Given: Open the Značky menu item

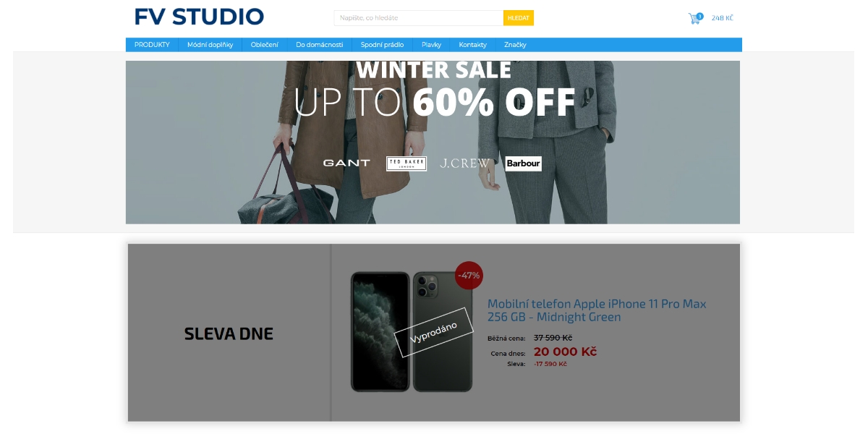Looking at the screenshot, I should [515, 45].
